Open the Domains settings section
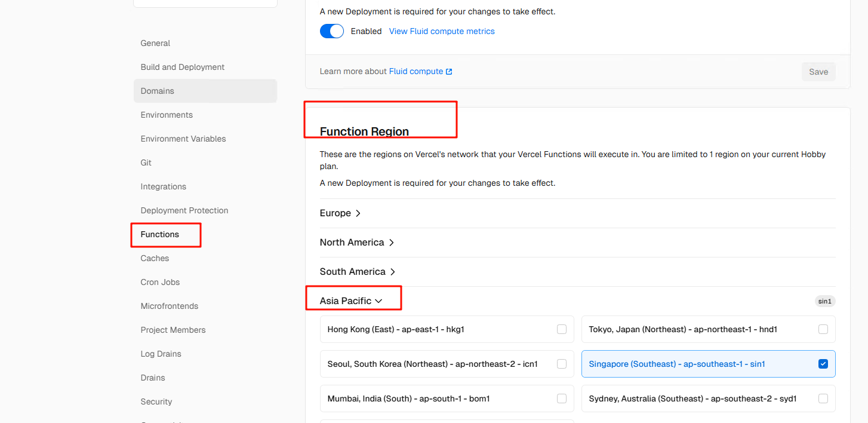 [x=158, y=91]
